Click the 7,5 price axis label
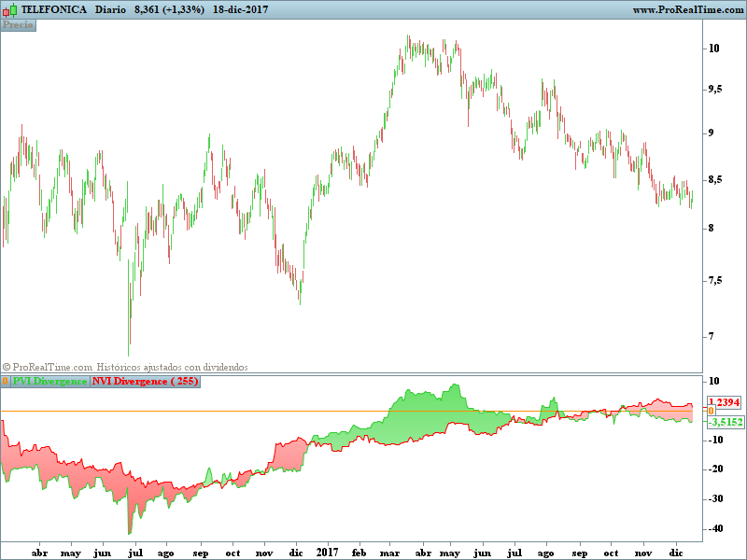 [715, 281]
